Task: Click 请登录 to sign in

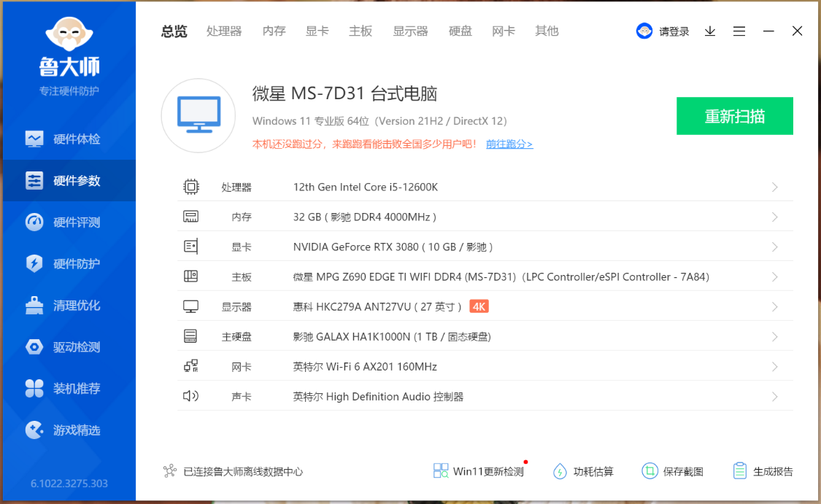Action: coord(663,31)
